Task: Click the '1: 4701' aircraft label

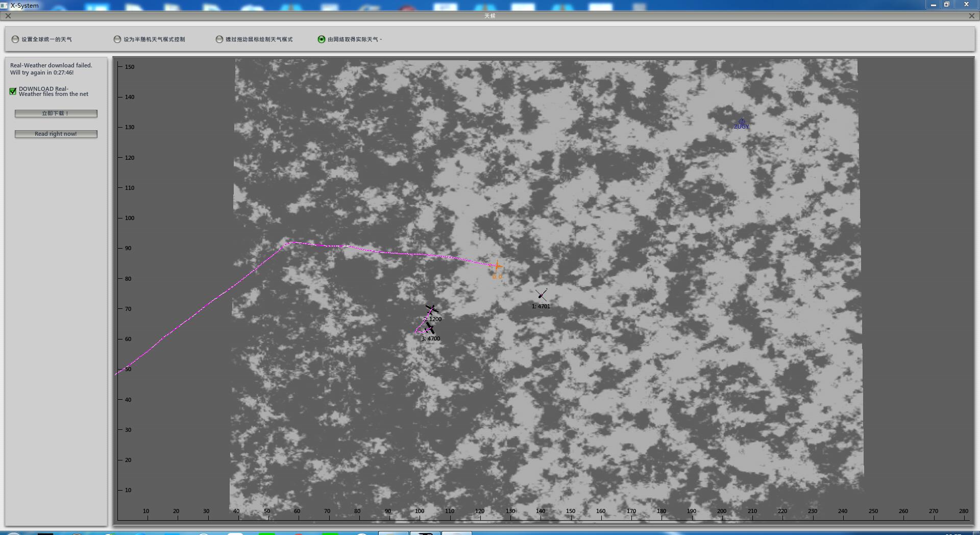Action: tap(541, 306)
